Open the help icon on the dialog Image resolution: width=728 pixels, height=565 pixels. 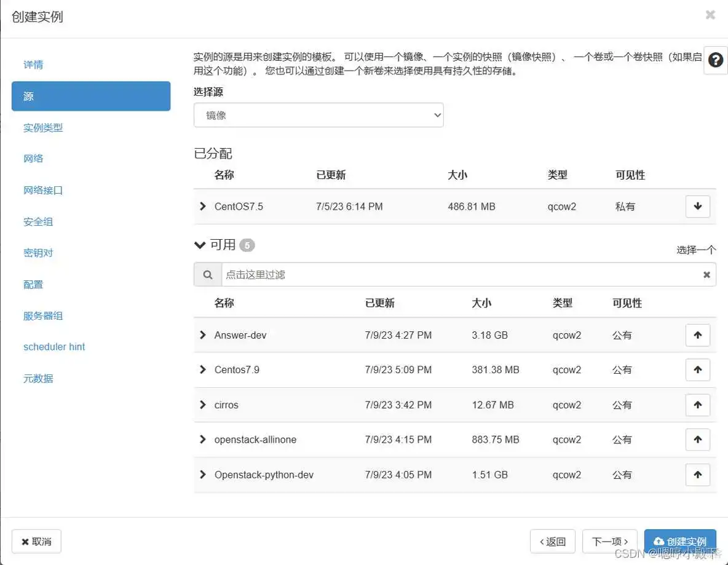click(x=715, y=60)
